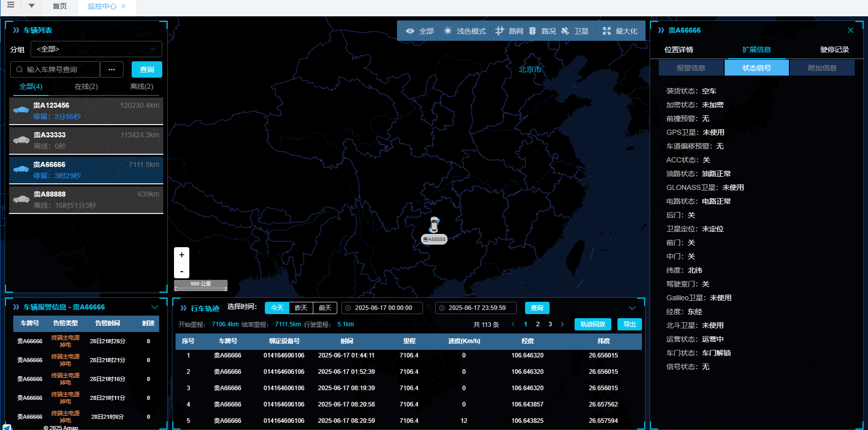Collapse the vehicle alarm info panel
The image size is (868, 430).
[x=155, y=307]
